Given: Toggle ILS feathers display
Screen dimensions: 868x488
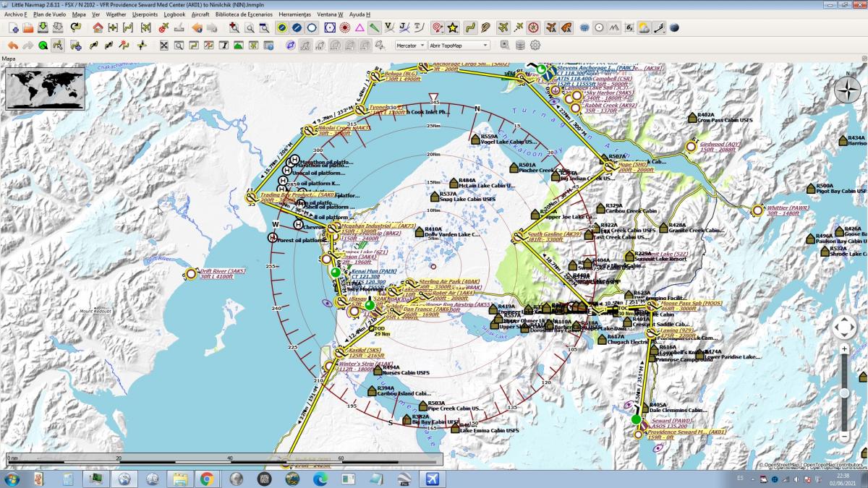Looking at the screenshot, I should (374, 27).
